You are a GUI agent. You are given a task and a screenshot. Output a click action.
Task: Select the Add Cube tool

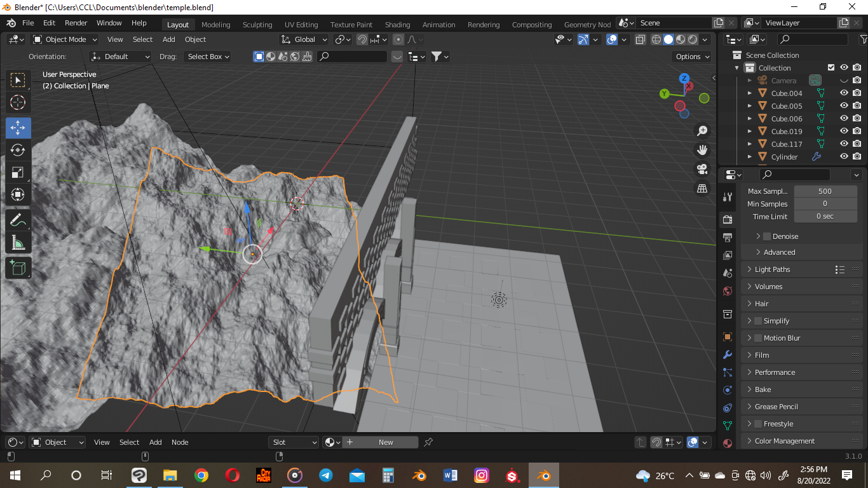pos(18,268)
